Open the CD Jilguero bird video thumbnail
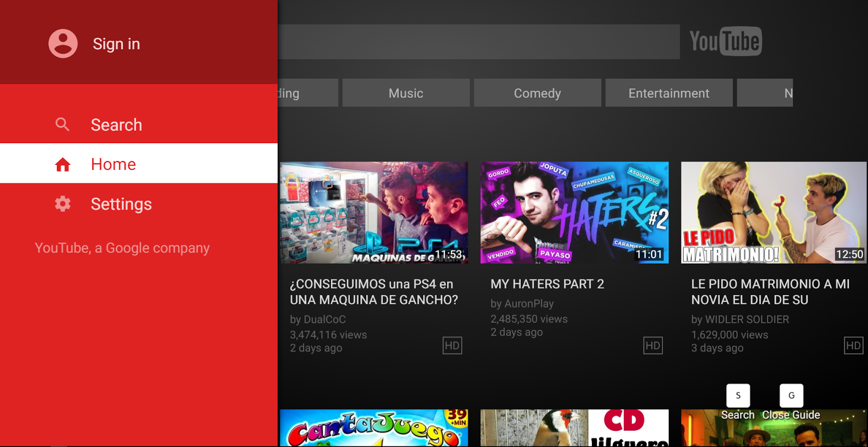Viewport: 868px width, 447px height. coord(575,428)
